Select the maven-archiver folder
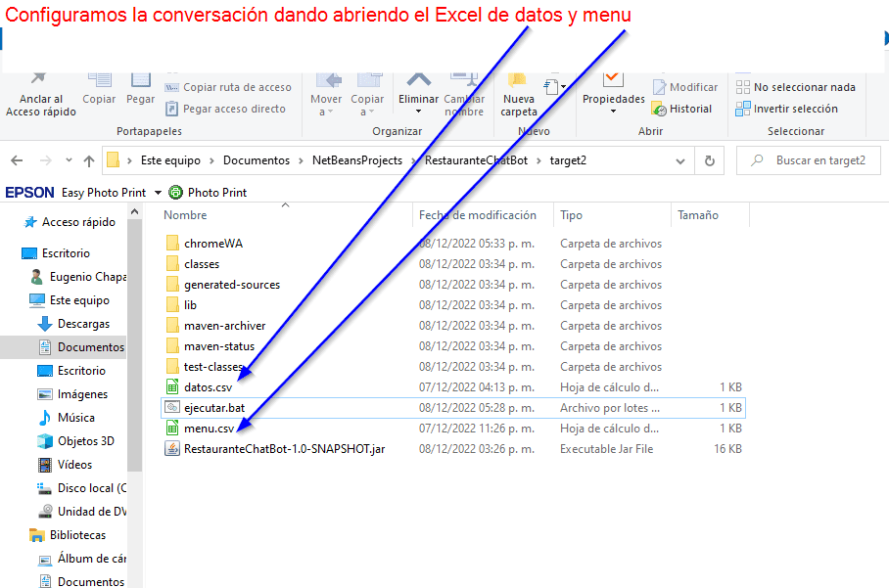Viewport: 889px width, 588px height. [224, 326]
